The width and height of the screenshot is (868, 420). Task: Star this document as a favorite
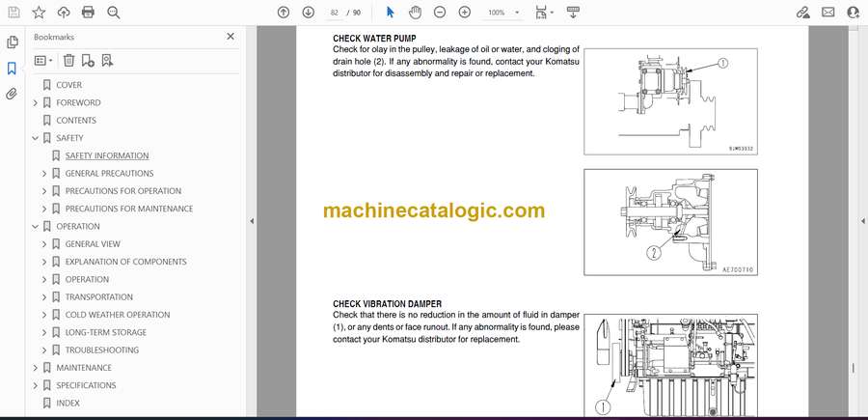pos(39,13)
